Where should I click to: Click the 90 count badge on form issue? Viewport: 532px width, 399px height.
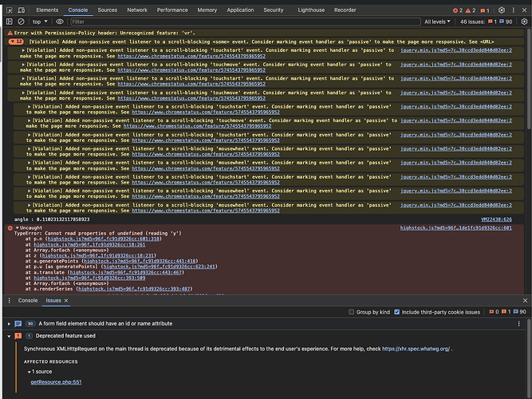30,324
